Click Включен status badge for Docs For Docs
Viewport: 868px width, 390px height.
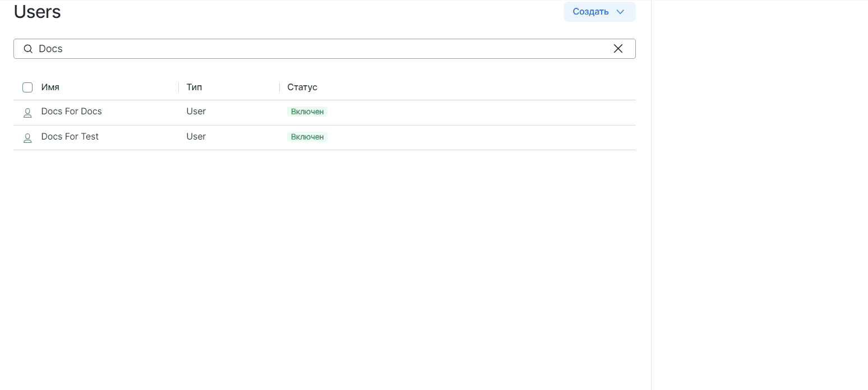[x=307, y=112]
